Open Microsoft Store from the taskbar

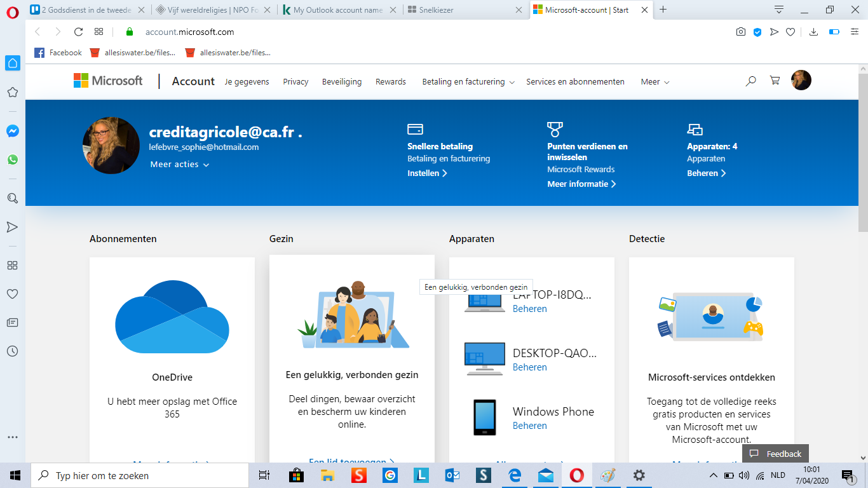click(x=296, y=475)
